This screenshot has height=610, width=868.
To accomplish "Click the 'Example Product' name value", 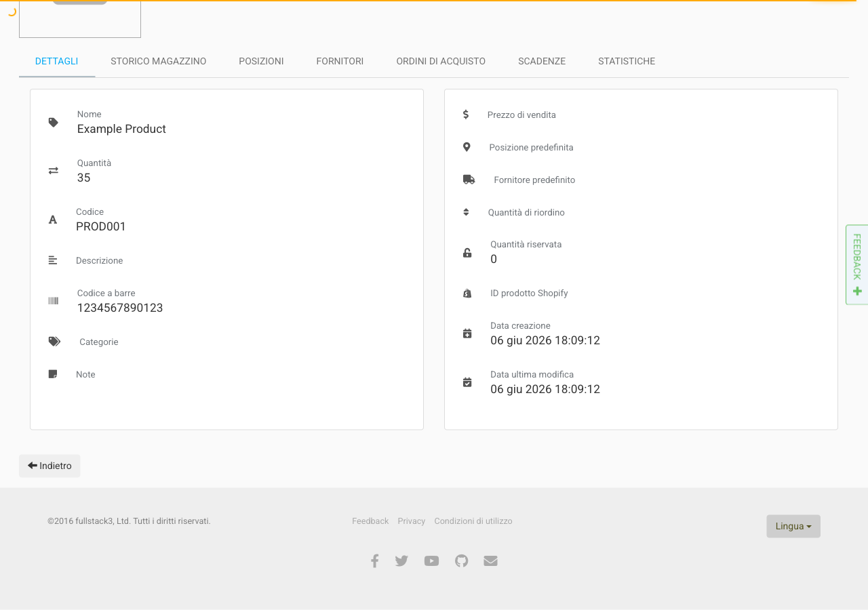I will [121, 129].
